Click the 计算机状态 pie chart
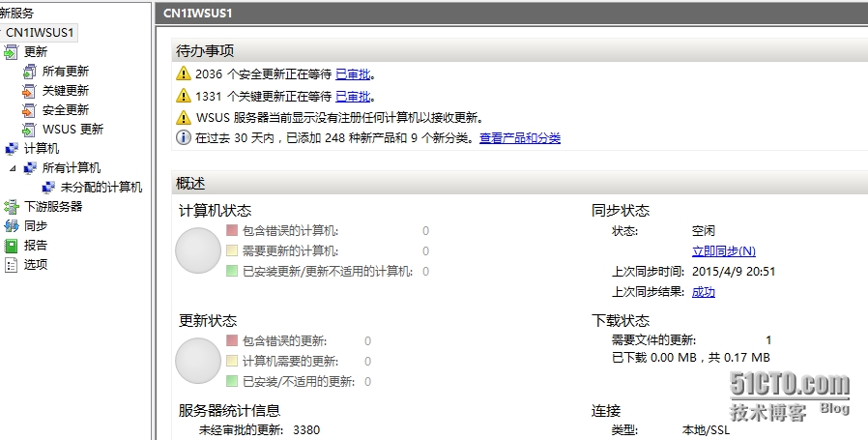868x440 pixels. point(198,250)
